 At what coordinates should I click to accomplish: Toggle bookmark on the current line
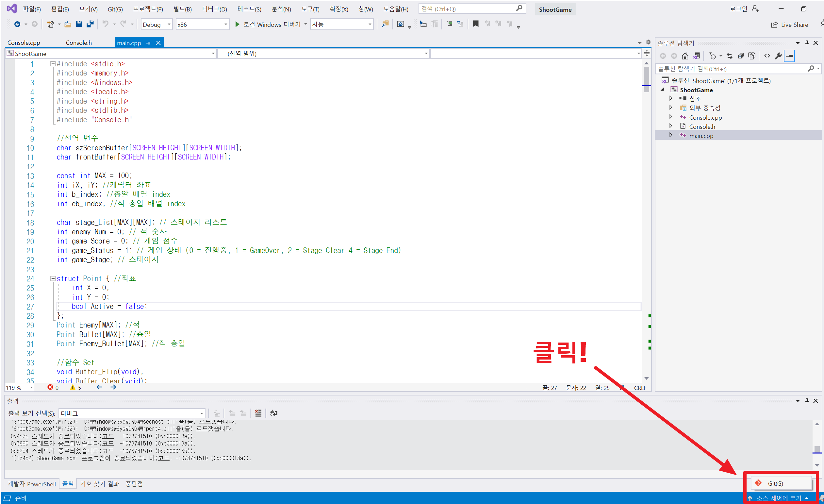[x=475, y=24]
